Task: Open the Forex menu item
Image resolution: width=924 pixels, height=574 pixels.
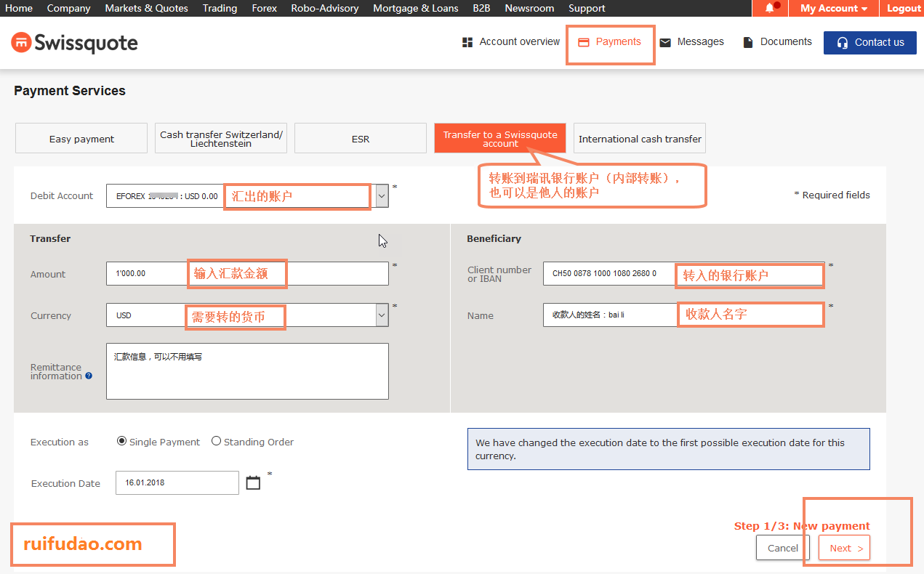Action: (264, 8)
